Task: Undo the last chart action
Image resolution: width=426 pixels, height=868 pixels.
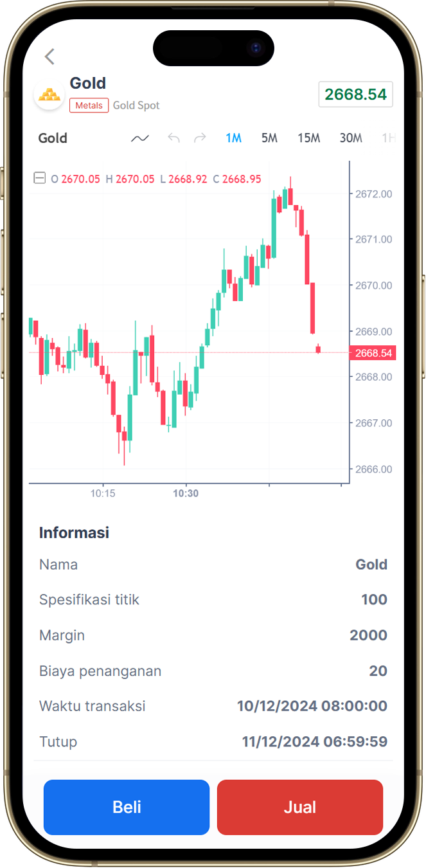Action: pyautogui.click(x=173, y=138)
